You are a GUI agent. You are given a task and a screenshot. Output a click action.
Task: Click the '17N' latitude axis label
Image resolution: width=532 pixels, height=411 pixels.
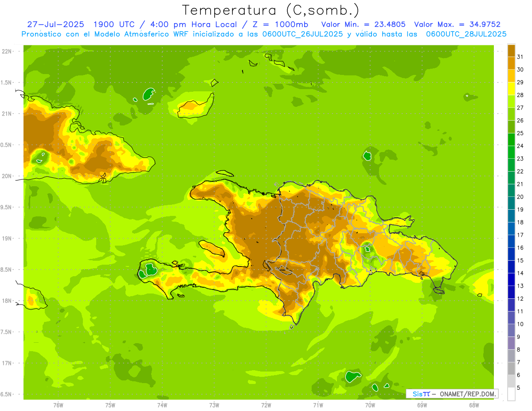pos(7,363)
